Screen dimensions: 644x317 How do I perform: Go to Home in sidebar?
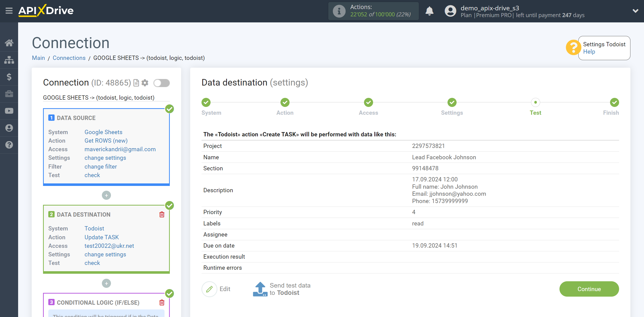[9, 43]
